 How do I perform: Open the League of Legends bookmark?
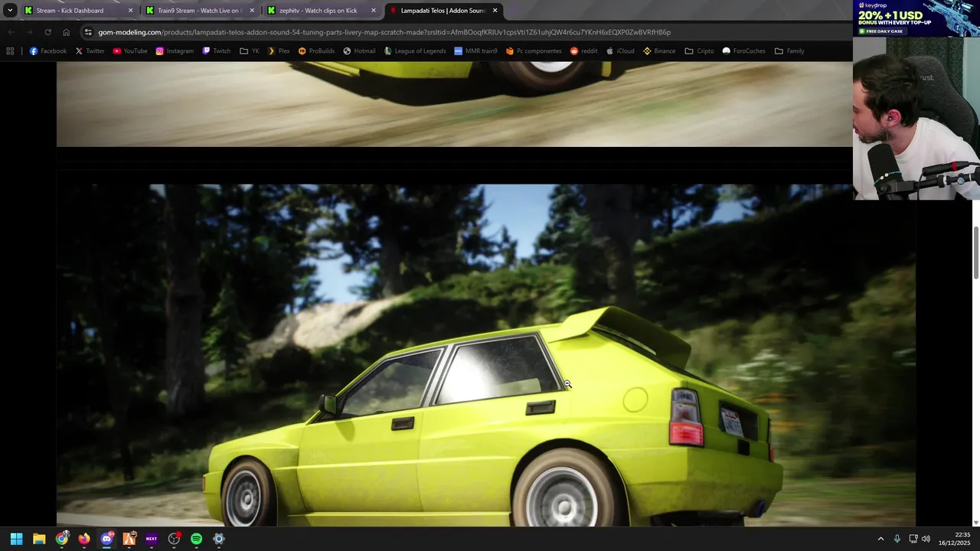tap(415, 51)
